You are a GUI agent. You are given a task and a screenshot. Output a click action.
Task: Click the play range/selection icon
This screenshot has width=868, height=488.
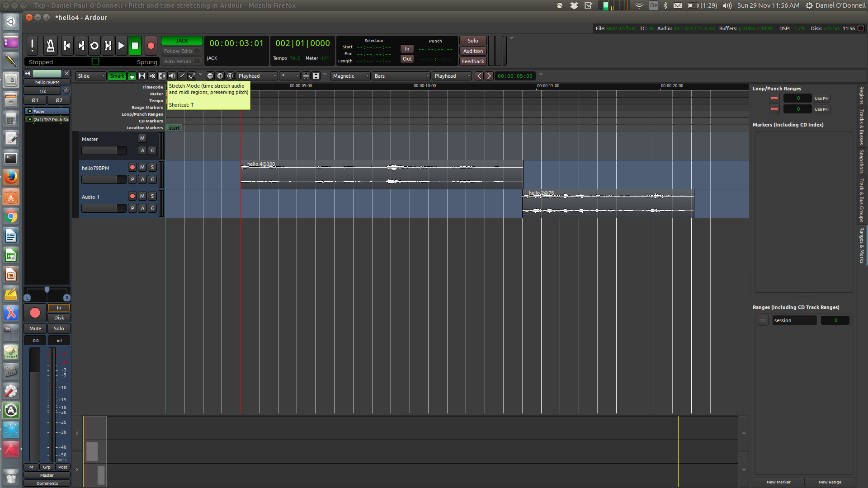coord(108,45)
